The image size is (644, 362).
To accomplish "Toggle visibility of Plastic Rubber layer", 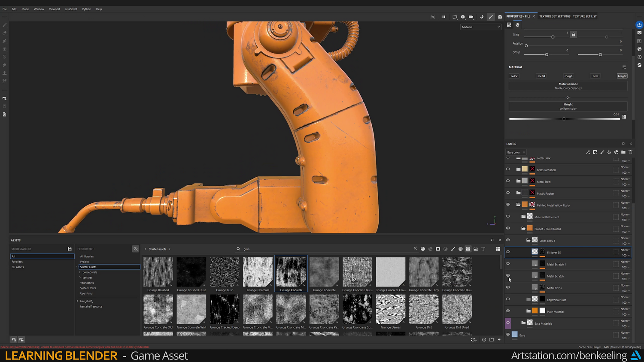I will pos(508,193).
